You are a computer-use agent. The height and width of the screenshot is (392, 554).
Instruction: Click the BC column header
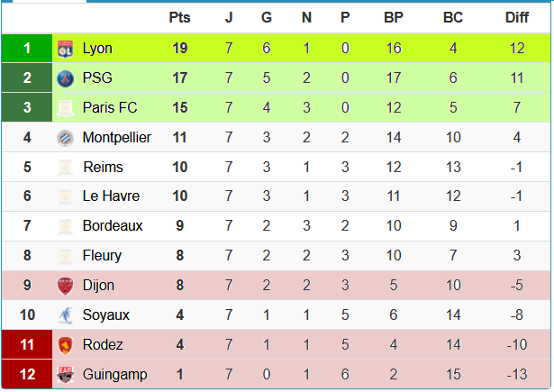(453, 18)
